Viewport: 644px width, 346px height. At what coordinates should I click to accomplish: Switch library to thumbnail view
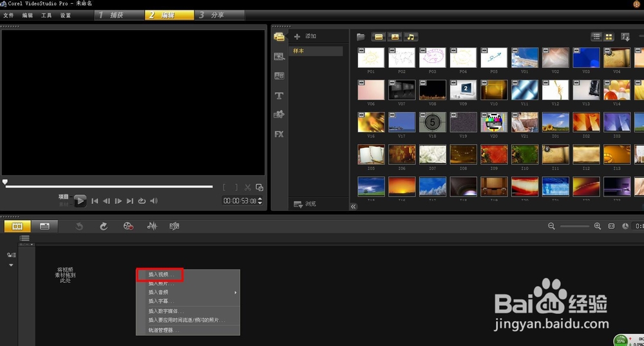(x=609, y=37)
